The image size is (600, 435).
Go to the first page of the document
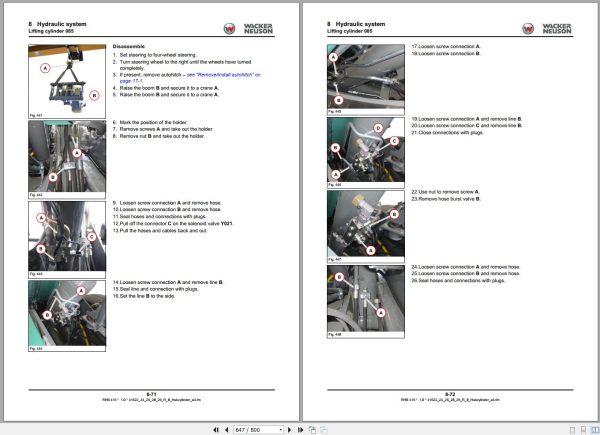(x=216, y=430)
